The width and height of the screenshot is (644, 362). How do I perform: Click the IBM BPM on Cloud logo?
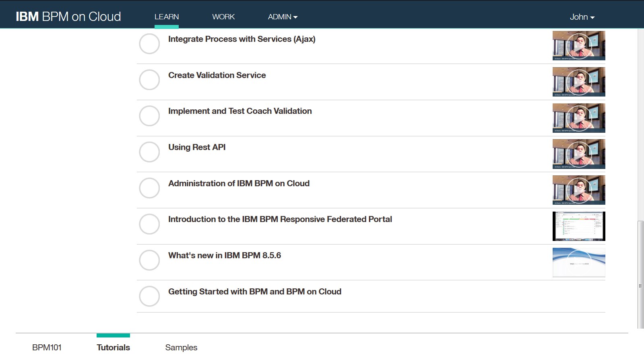click(68, 16)
